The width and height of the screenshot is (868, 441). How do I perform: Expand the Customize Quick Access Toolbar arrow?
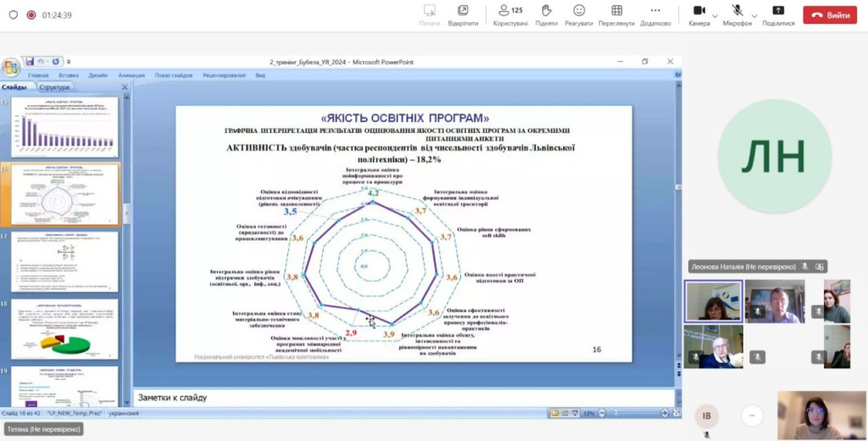coord(69,62)
